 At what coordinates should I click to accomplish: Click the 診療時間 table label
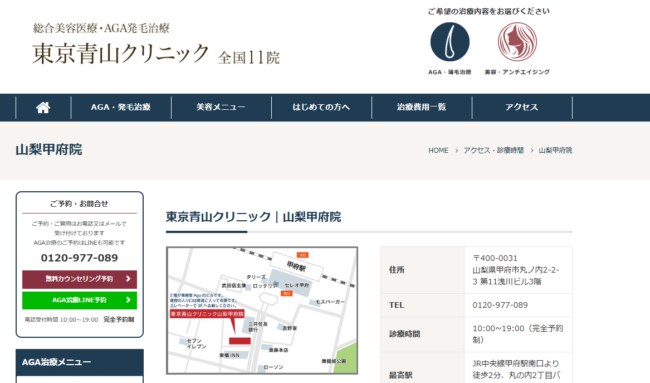tap(405, 334)
